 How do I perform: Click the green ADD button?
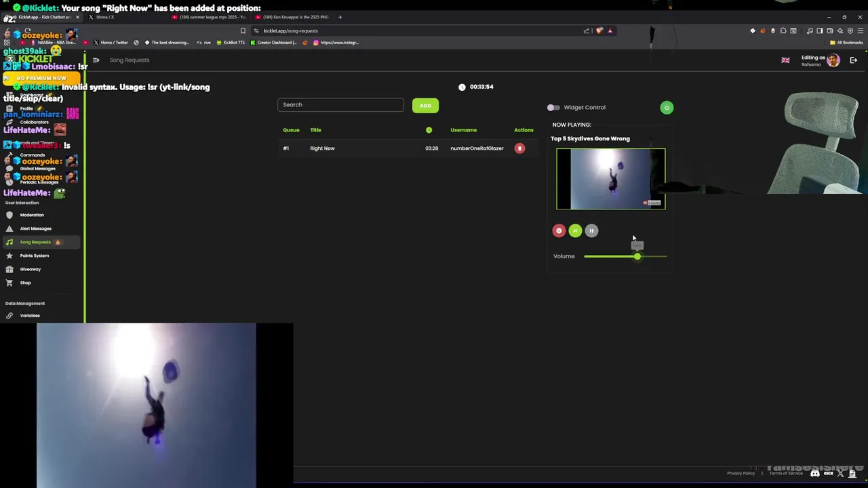pos(425,105)
